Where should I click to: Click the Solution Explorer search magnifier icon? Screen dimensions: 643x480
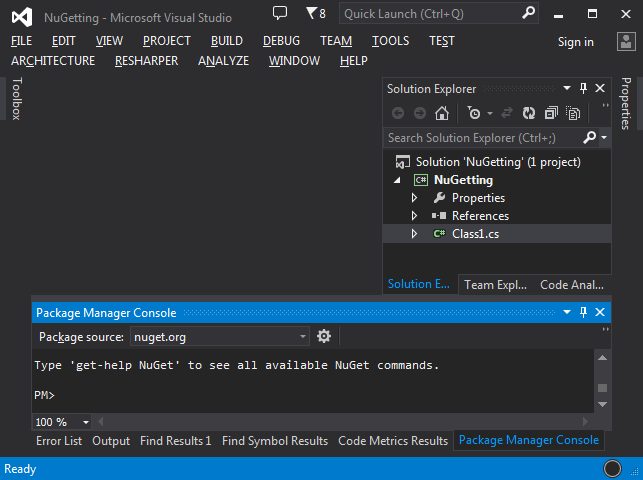pos(590,137)
